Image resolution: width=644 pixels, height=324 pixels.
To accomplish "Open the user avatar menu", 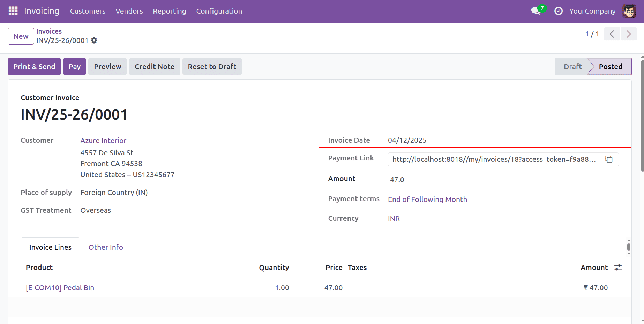I will click(x=629, y=11).
